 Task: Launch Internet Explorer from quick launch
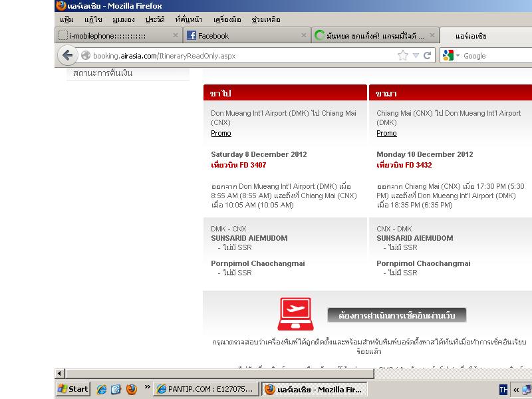pos(101,389)
